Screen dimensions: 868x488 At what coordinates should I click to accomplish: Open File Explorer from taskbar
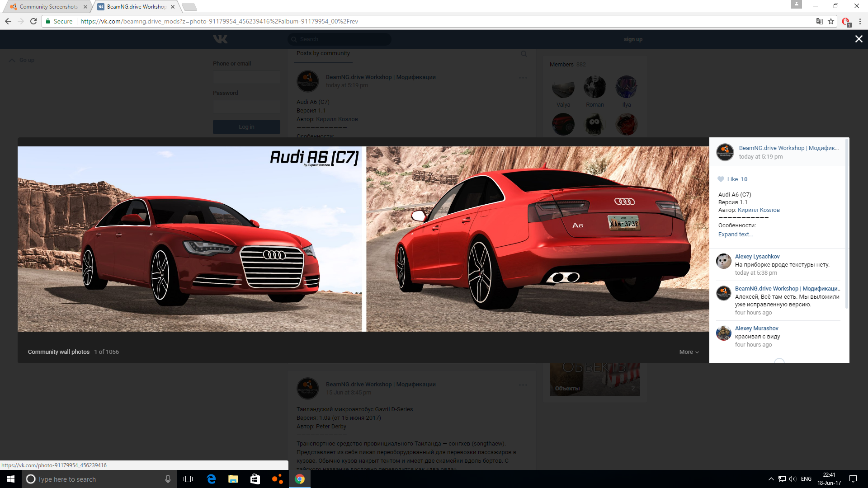233,479
